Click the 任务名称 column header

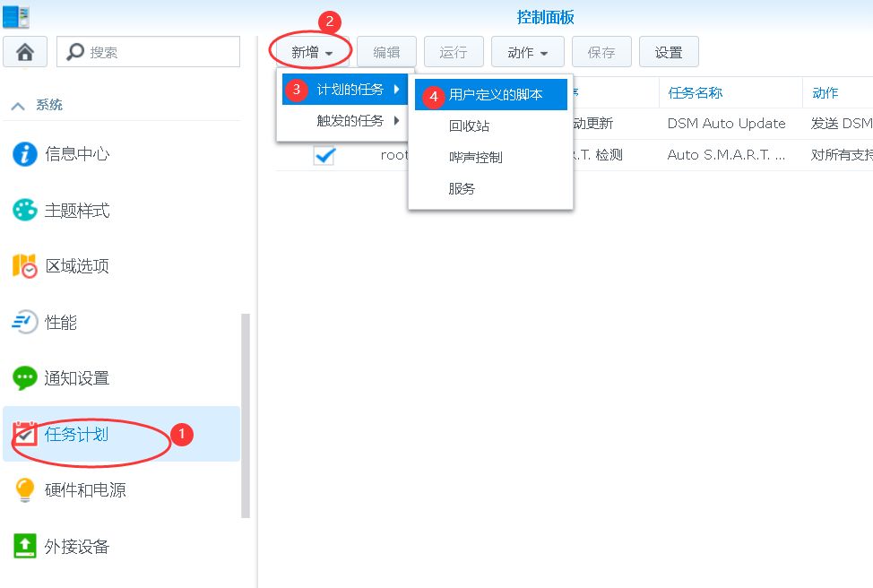[695, 93]
